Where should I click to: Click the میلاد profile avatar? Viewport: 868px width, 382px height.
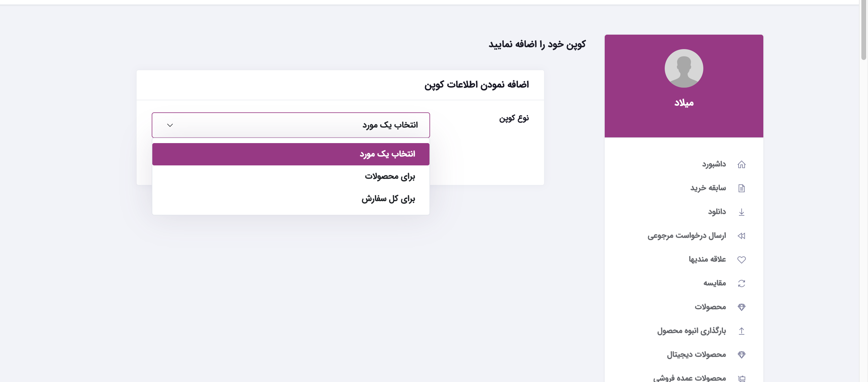point(684,68)
